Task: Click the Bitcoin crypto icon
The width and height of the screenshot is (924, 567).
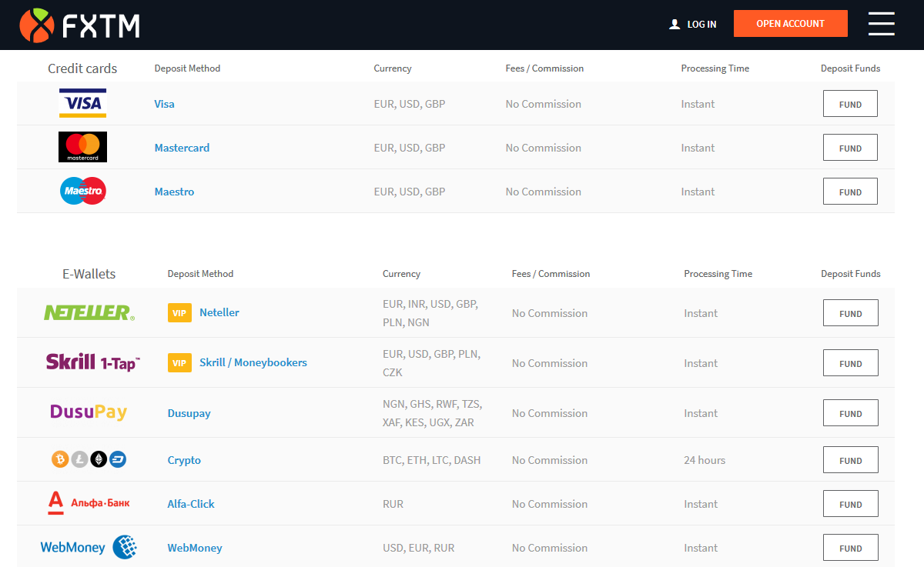Action: pyautogui.click(x=60, y=459)
